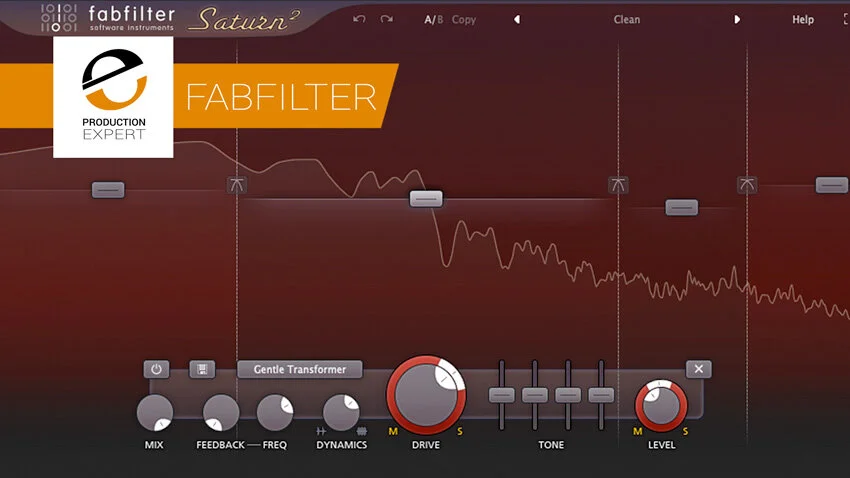Click the compressor icon right of DYNAMICS
Image resolution: width=850 pixels, height=478 pixels.
point(362,431)
